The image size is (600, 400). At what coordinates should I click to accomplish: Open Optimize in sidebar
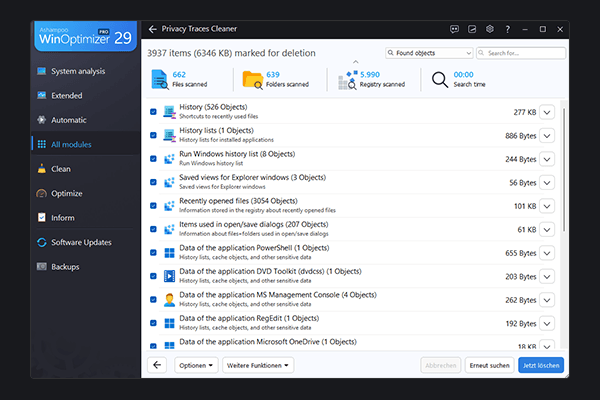pos(86,193)
